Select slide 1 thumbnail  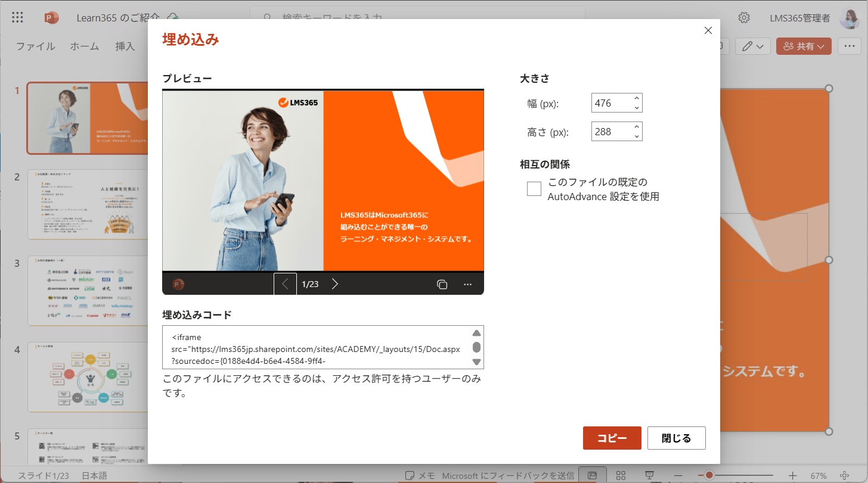[88, 118]
